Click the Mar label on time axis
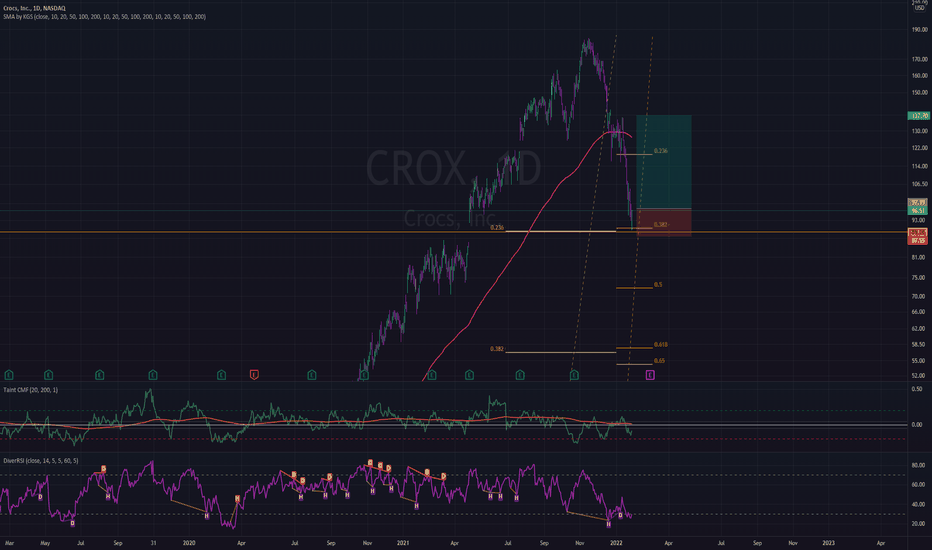 point(9,543)
